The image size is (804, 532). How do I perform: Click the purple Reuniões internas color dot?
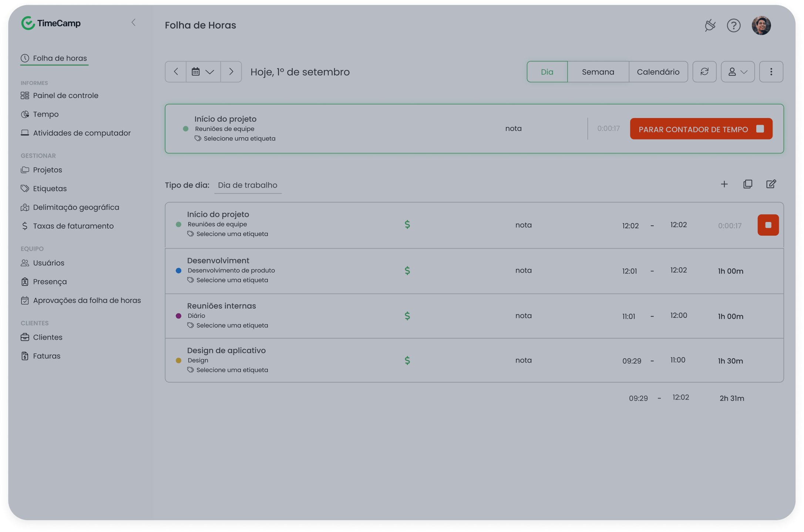click(178, 316)
